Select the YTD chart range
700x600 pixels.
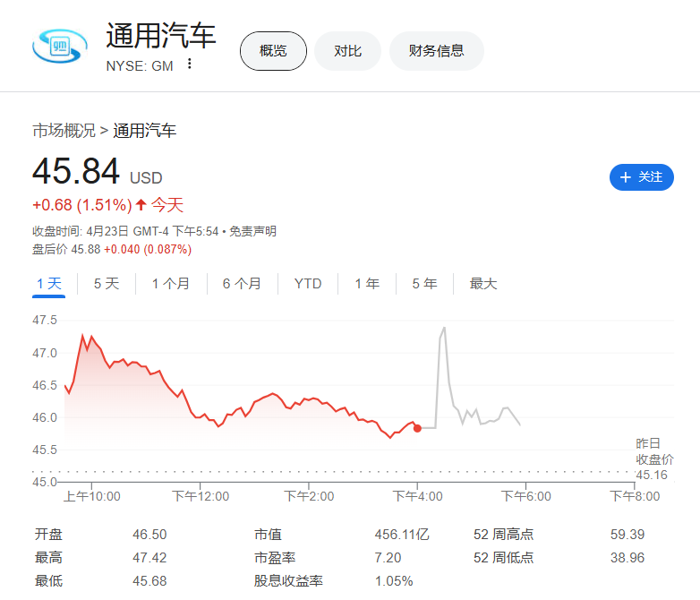[x=308, y=284]
